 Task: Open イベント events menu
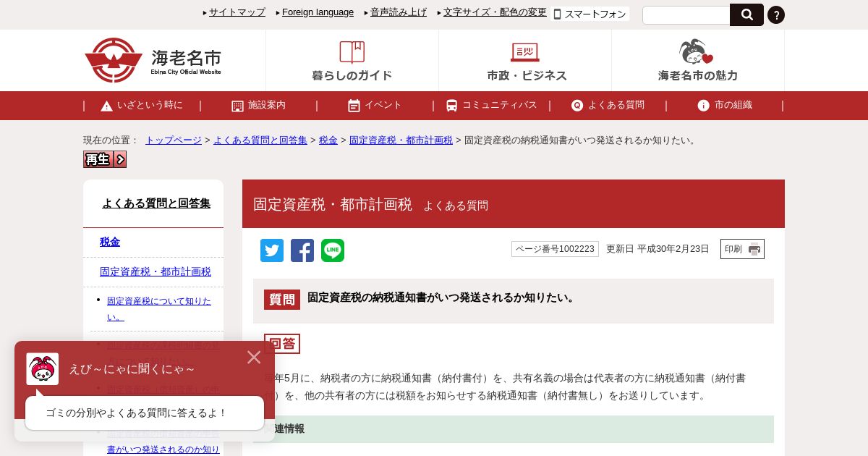click(375, 105)
